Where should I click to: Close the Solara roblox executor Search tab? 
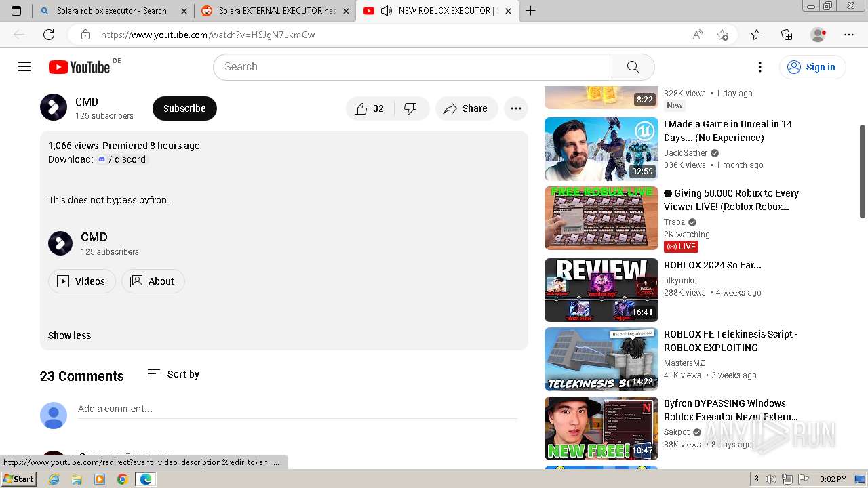tap(184, 11)
